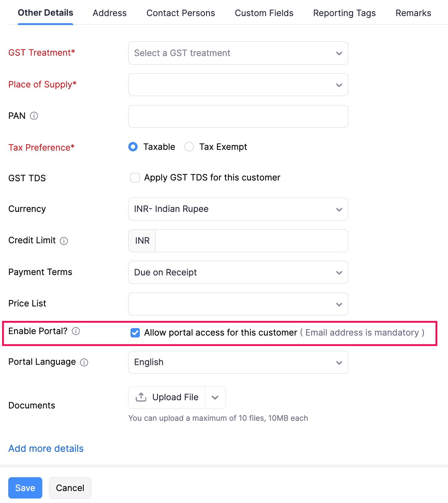The height and width of the screenshot is (503, 448).
Task: Select the Taxable radio button
Action: (x=133, y=147)
